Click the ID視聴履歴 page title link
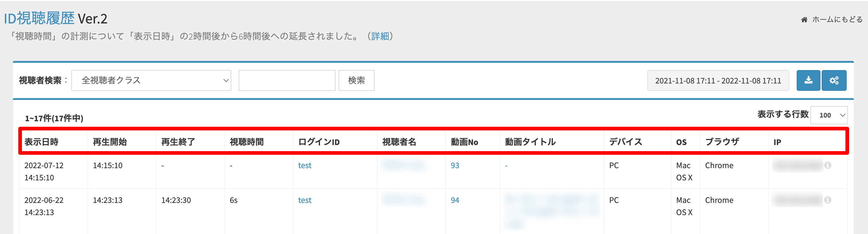The height and width of the screenshot is (234, 868). (39, 19)
